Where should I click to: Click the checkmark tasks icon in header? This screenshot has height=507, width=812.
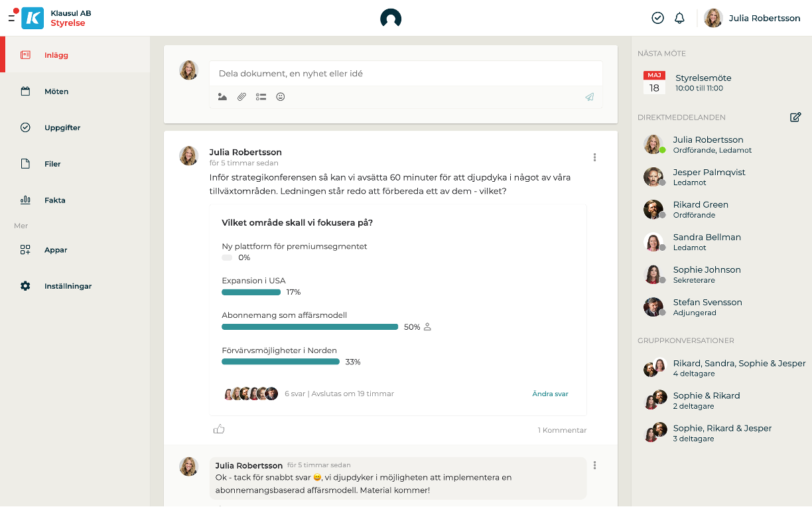tap(657, 19)
